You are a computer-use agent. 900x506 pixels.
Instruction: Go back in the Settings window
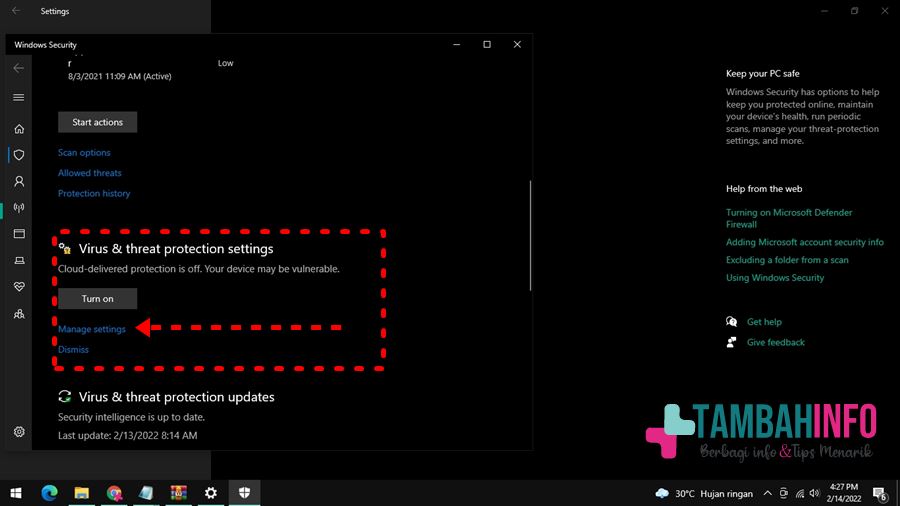(x=16, y=11)
